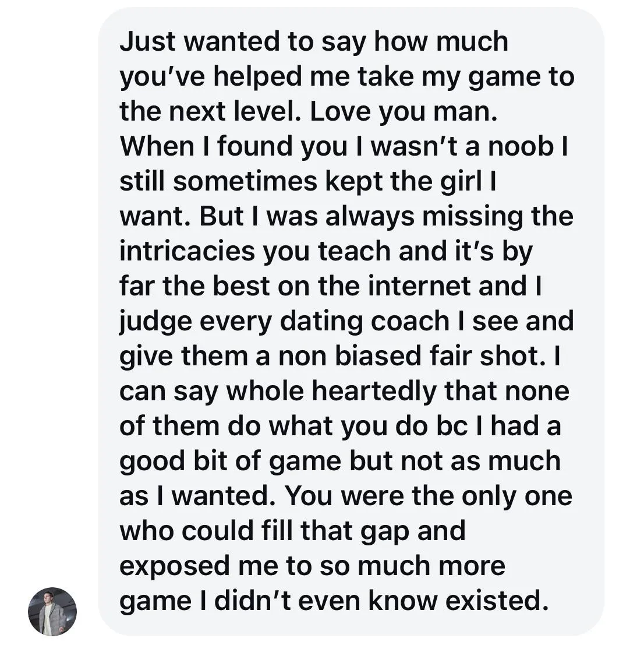Viewport: 644px width, 645px height.
Task: Open the sender's profile picture avatar
Action: coord(52,611)
